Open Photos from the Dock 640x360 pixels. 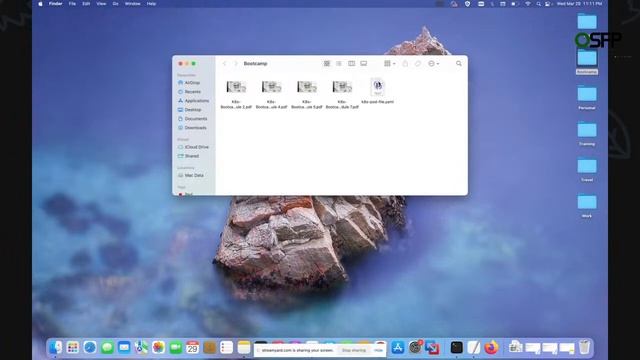coord(158,347)
